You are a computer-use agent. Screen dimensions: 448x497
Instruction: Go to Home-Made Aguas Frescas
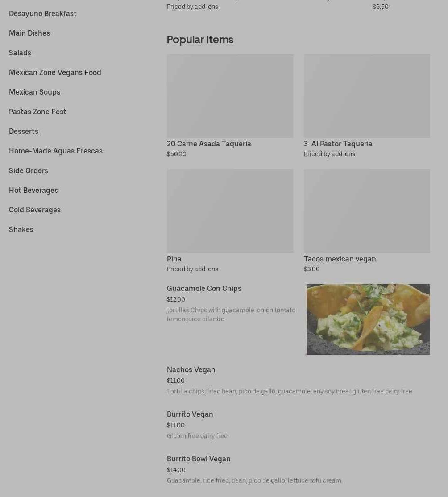coord(55,151)
